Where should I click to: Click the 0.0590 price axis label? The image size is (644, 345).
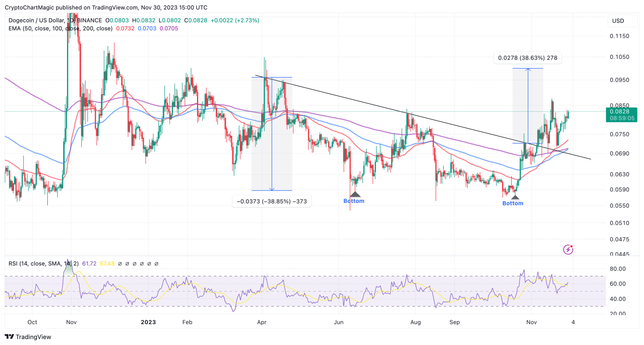[619, 190]
